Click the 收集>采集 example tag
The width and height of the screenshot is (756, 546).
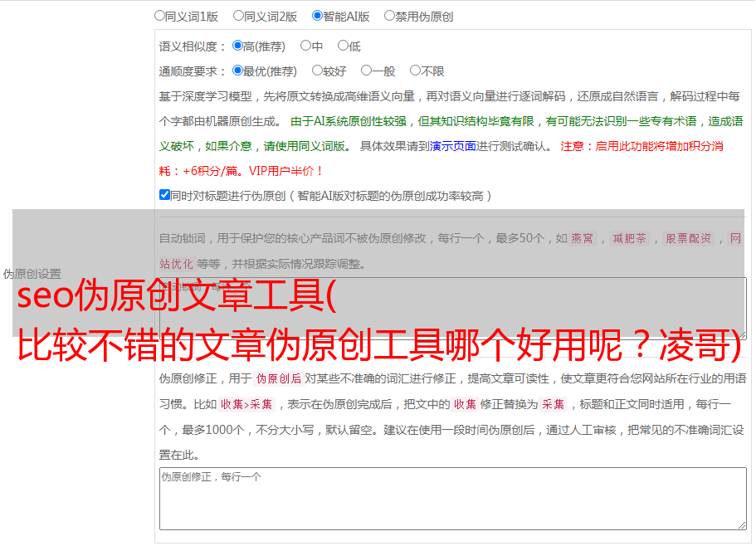pyautogui.click(x=246, y=404)
